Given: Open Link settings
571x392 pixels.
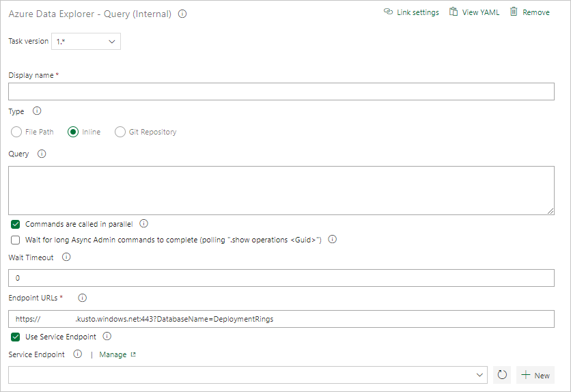Looking at the screenshot, I should (411, 12).
